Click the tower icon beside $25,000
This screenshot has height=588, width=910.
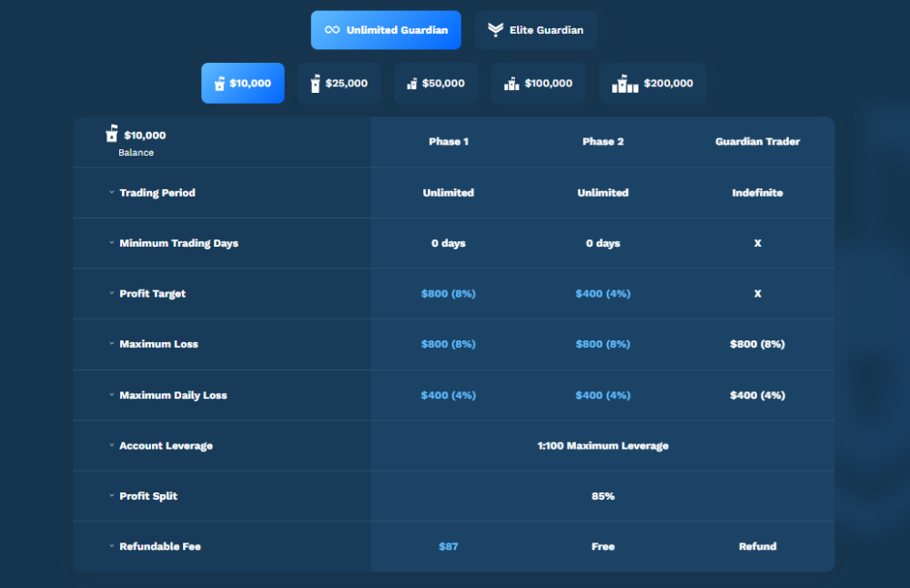tap(315, 84)
